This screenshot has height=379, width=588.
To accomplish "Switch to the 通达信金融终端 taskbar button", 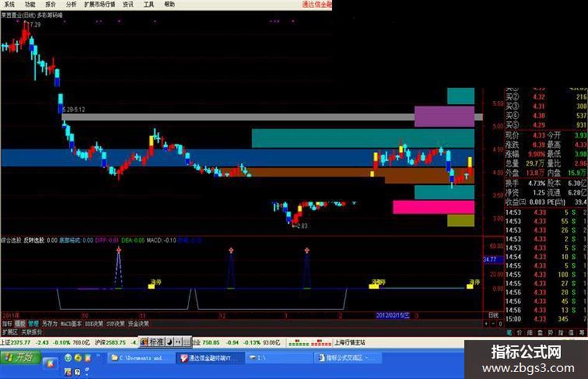I will (210, 358).
